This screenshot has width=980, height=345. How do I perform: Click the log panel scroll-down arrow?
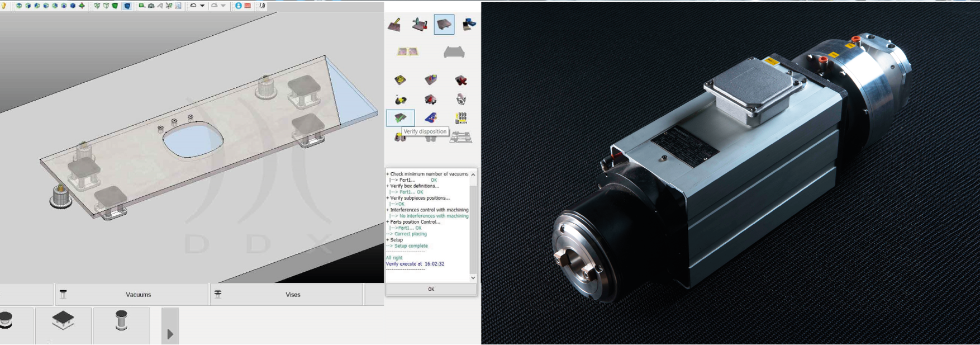(x=473, y=277)
